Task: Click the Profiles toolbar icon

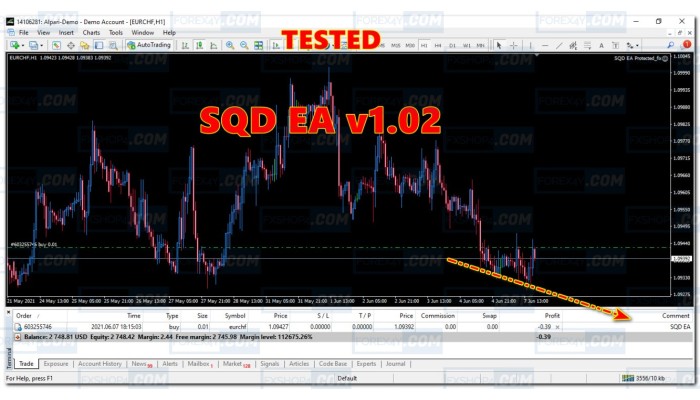Action: [33, 45]
